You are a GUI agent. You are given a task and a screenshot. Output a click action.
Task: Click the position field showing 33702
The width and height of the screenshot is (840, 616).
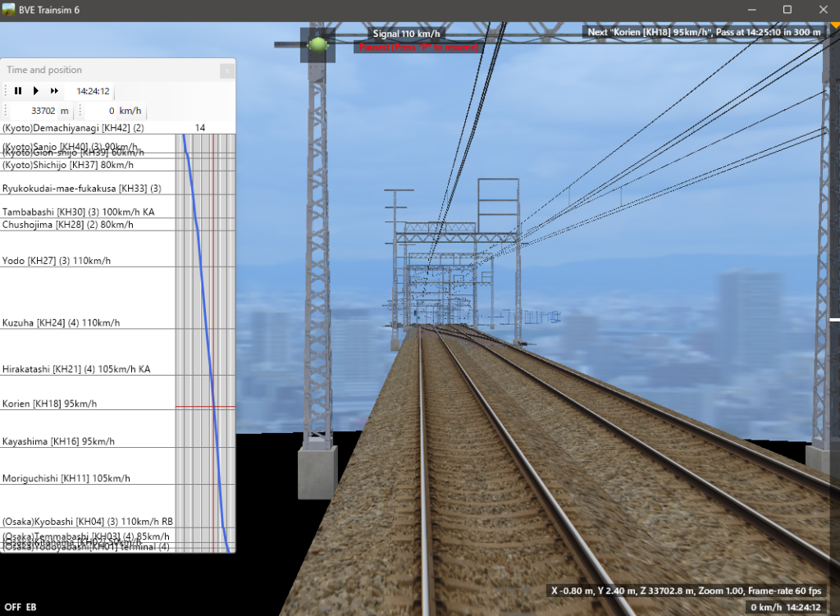click(x=43, y=111)
